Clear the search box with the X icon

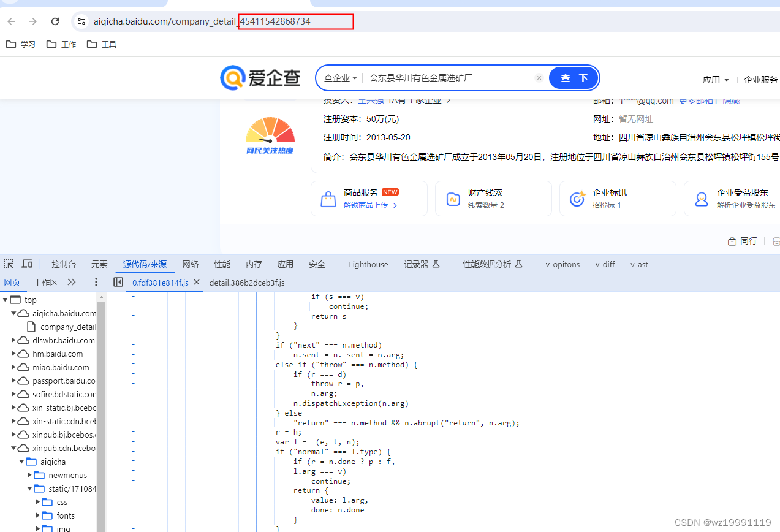(539, 78)
